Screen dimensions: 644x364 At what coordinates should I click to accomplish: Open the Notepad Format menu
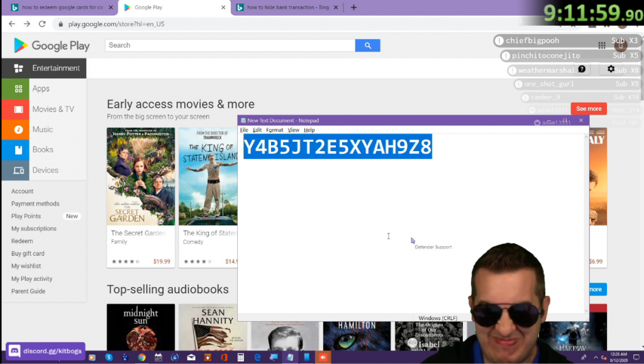(x=274, y=130)
